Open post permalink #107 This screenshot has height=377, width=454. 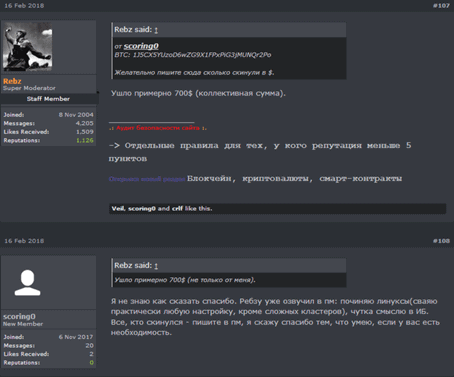tap(441, 6)
